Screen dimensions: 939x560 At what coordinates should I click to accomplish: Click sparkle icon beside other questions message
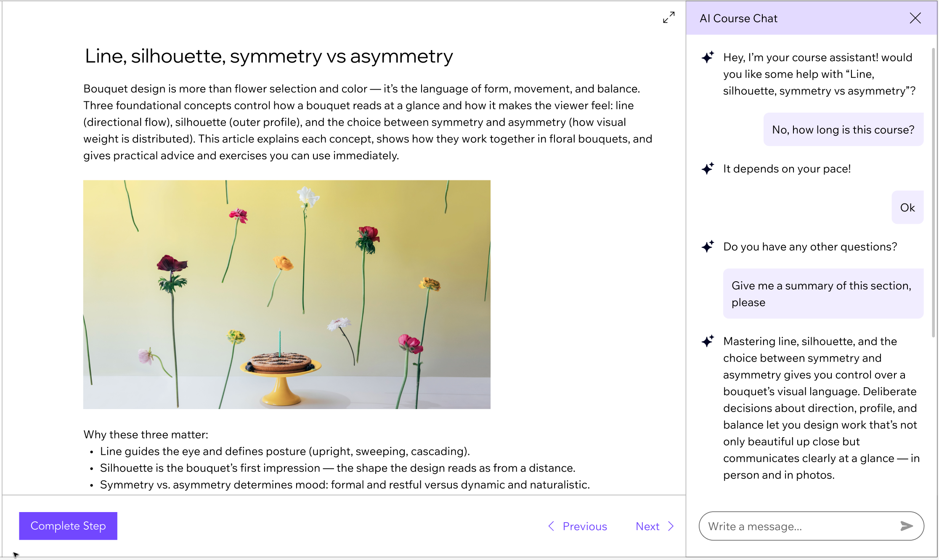pyautogui.click(x=708, y=246)
